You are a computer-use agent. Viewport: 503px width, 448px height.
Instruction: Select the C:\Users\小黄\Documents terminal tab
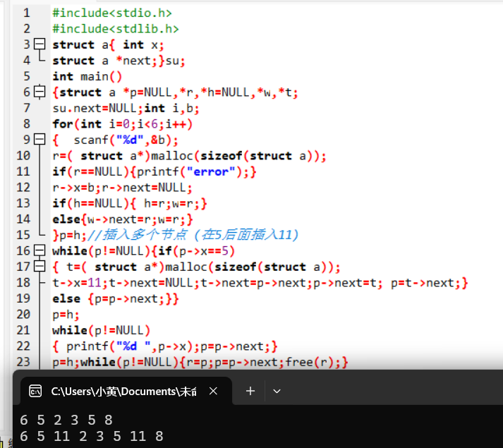126,391
